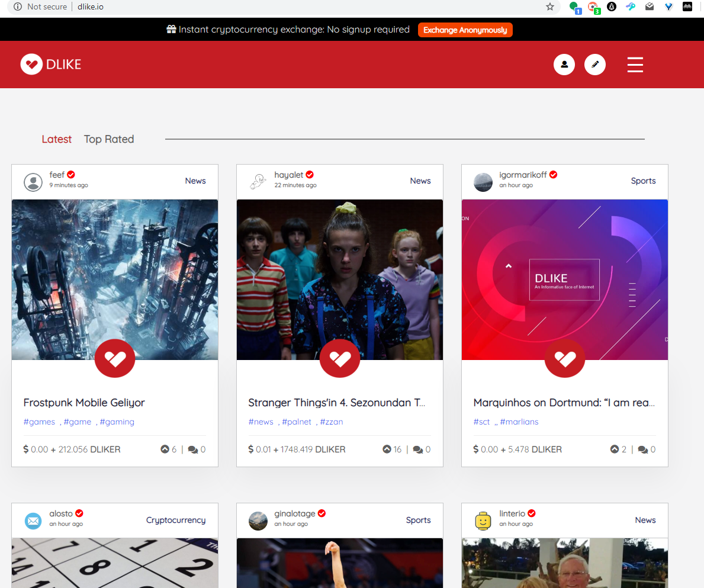
Task: Click the #game hashtag
Action: [78, 422]
